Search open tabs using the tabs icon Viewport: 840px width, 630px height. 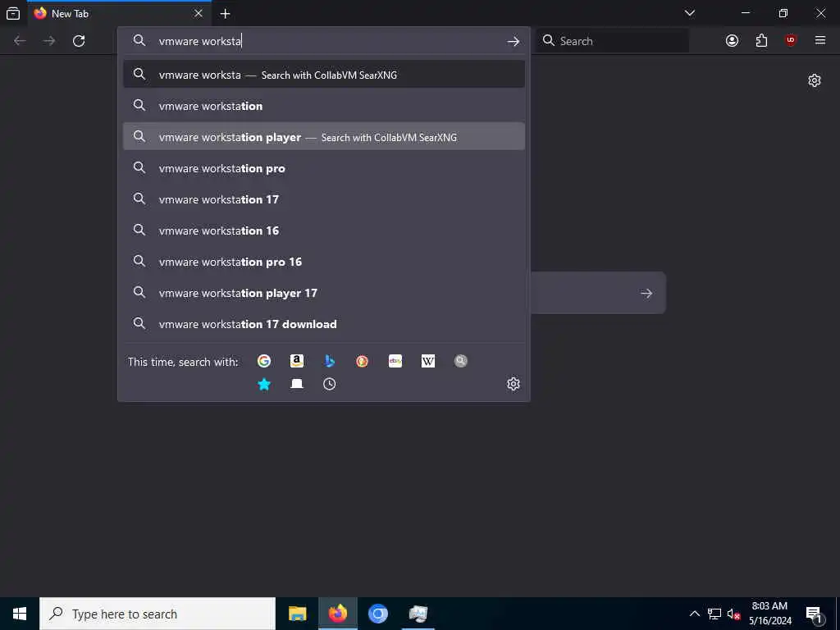click(x=297, y=384)
